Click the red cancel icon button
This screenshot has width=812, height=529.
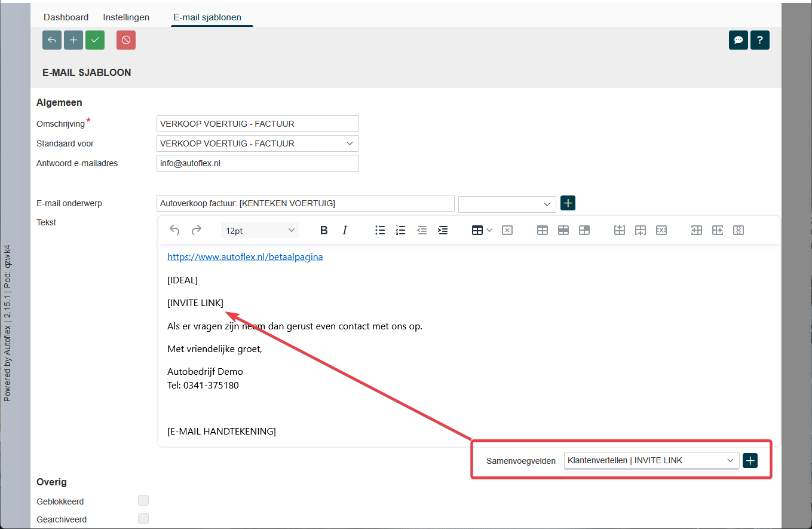pyautogui.click(x=126, y=40)
